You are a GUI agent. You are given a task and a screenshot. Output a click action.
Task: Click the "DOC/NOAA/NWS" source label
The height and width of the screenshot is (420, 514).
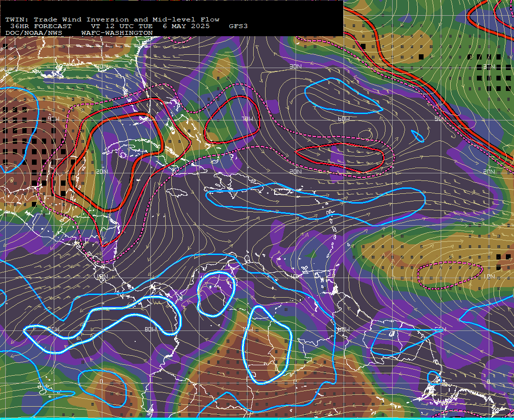click(x=33, y=33)
